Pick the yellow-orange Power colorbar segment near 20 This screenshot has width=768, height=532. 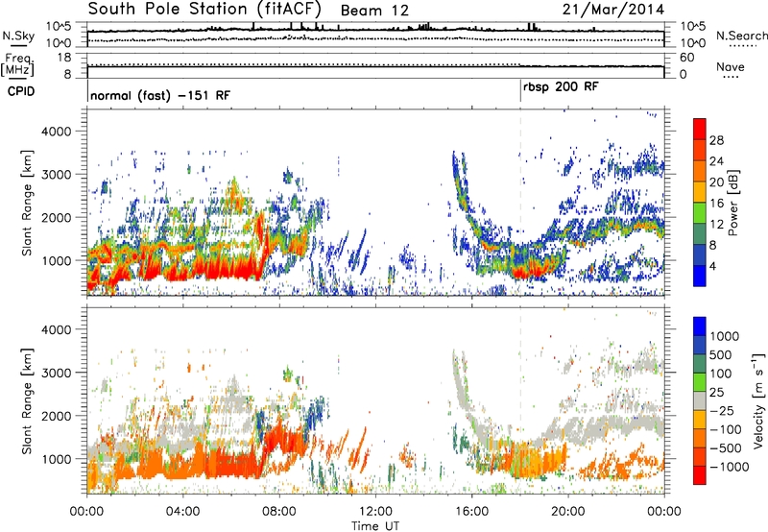coord(700,191)
